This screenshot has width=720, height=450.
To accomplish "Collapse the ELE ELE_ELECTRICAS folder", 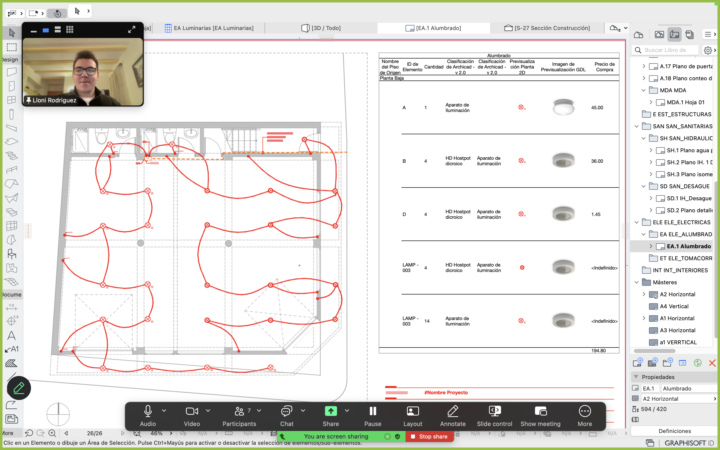I will [636, 222].
